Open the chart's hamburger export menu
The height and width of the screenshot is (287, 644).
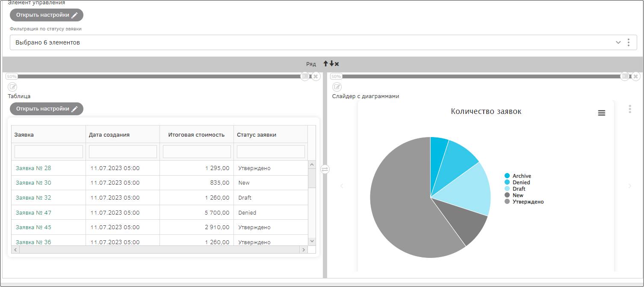click(x=601, y=113)
